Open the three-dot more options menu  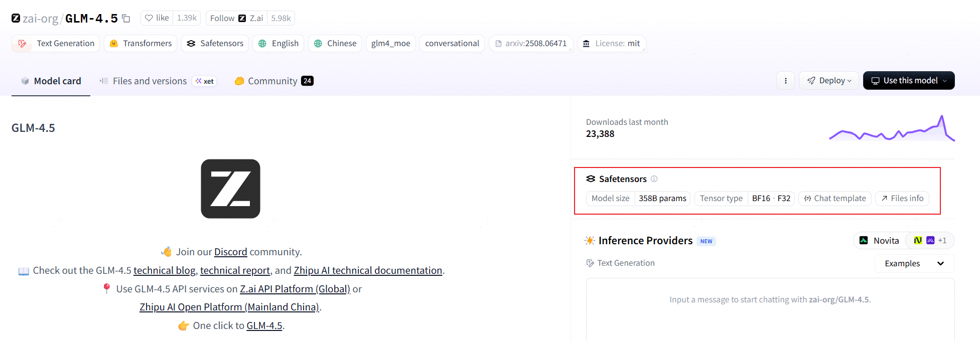tap(786, 80)
